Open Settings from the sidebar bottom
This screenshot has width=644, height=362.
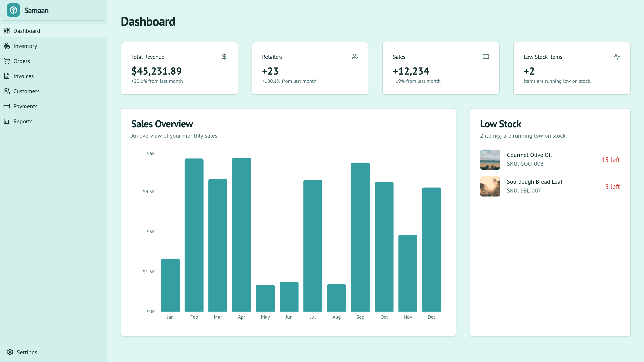(x=27, y=352)
